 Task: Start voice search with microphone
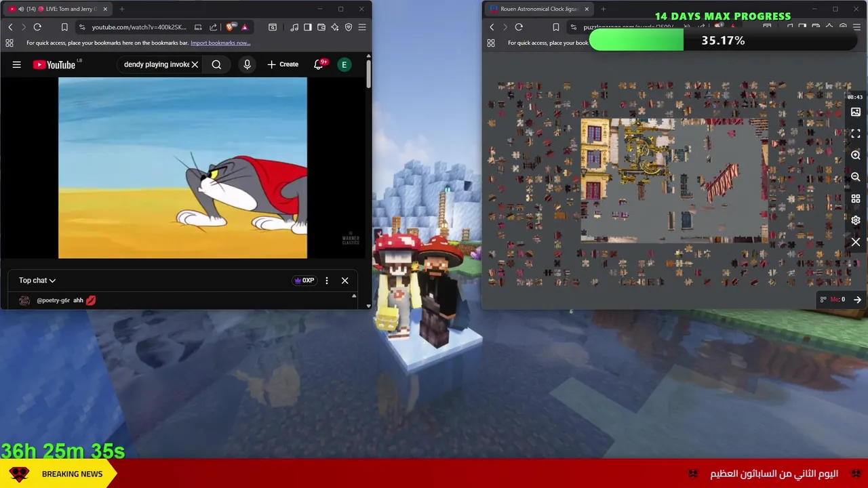click(247, 64)
